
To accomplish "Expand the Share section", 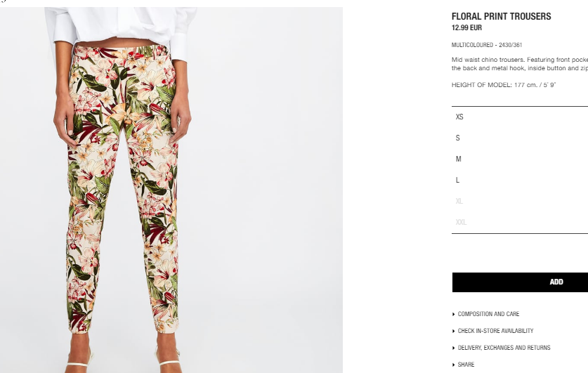I will click(x=466, y=365).
